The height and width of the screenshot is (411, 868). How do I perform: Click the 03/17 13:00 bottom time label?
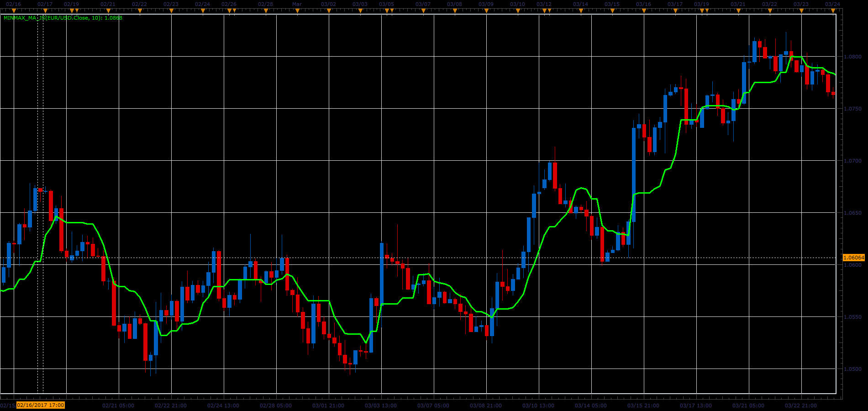coord(696,406)
